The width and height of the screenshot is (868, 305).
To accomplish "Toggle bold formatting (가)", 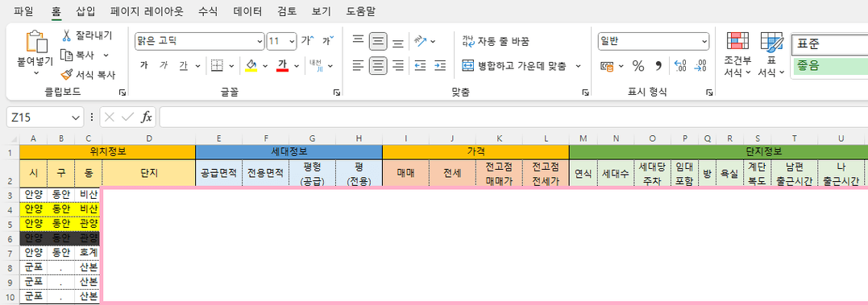I will point(144,66).
